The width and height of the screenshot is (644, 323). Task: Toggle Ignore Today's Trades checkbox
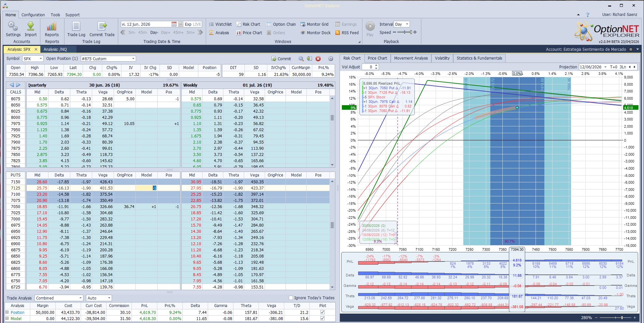(291, 298)
